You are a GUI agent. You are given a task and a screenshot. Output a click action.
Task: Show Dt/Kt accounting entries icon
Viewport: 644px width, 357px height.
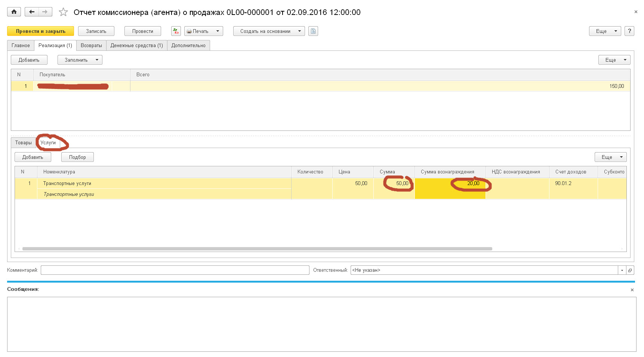pos(176,31)
